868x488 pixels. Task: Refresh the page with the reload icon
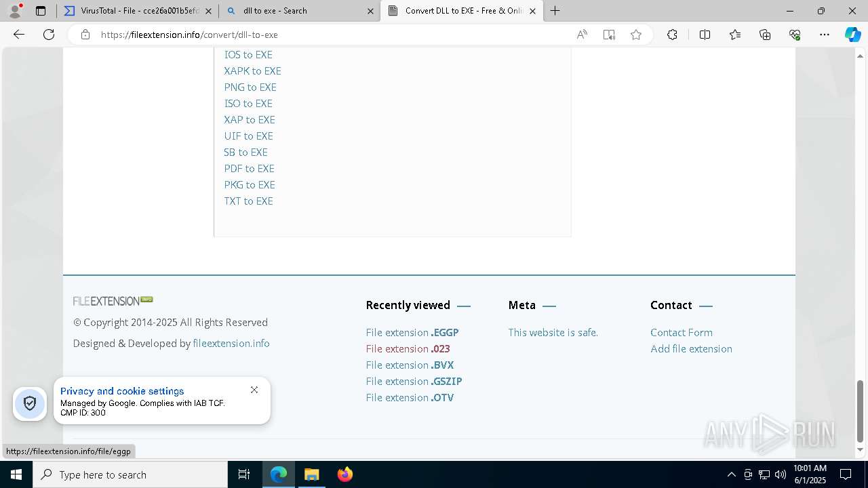[x=49, y=35]
